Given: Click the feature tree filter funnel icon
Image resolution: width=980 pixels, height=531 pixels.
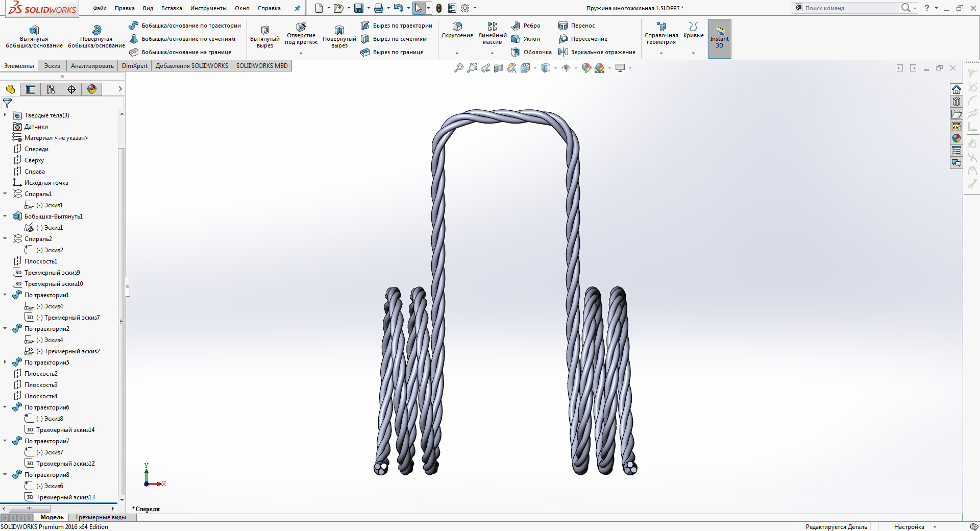Looking at the screenshot, I should (7, 103).
